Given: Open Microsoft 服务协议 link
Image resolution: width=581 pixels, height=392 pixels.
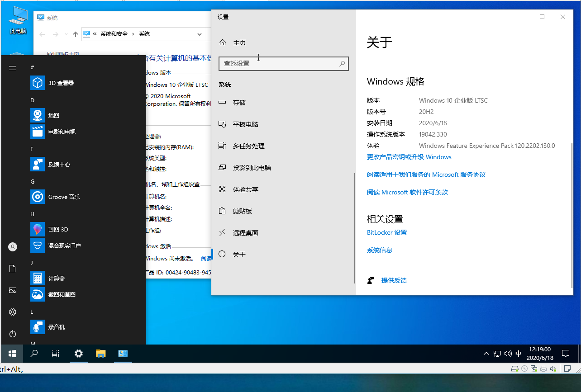Looking at the screenshot, I should click(426, 175).
